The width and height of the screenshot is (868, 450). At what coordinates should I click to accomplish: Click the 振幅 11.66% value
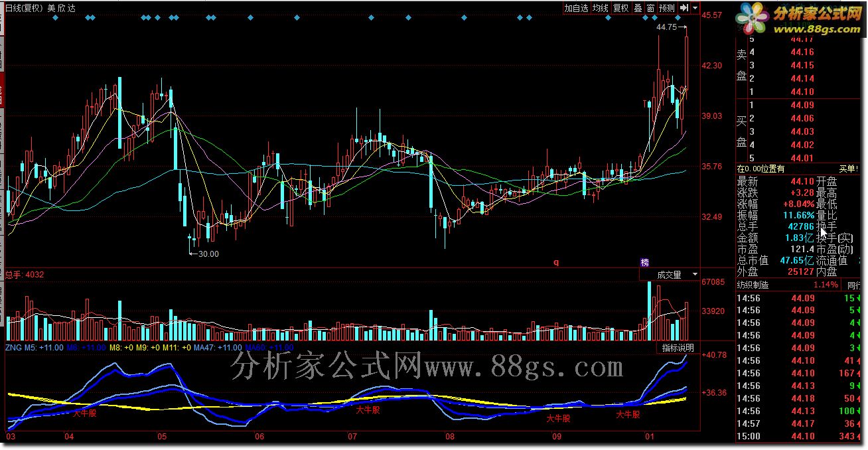tap(799, 215)
